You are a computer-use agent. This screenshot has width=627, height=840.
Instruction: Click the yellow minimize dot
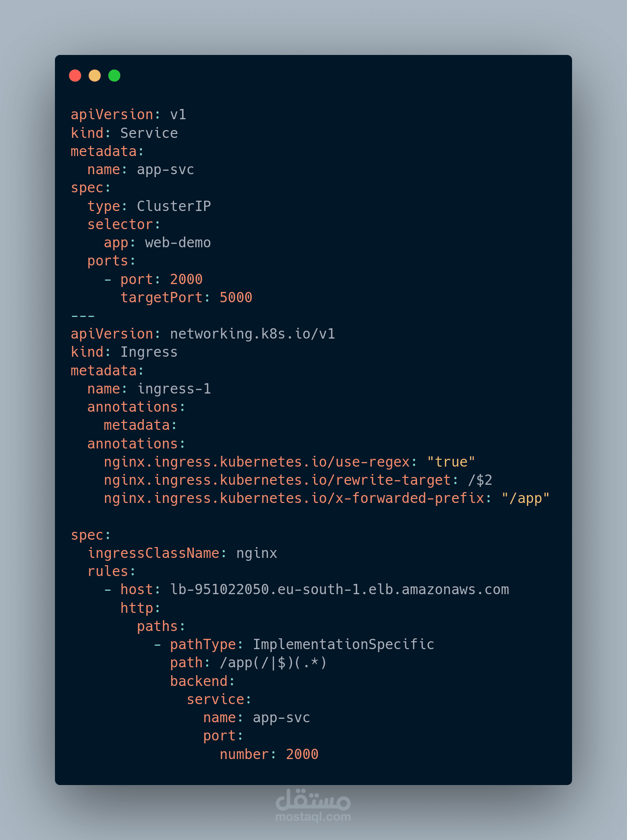[95, 76]
